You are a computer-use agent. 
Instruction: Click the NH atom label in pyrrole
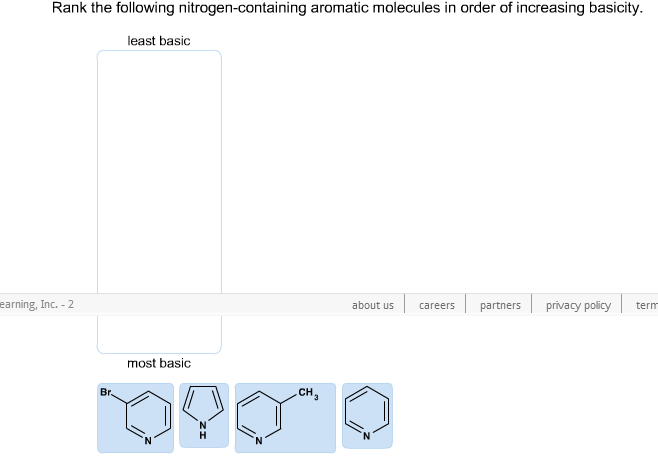click(x=203, y=430)
